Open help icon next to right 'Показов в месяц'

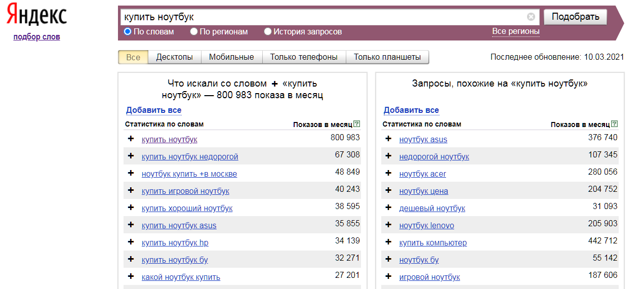click(x=615, y=123)
